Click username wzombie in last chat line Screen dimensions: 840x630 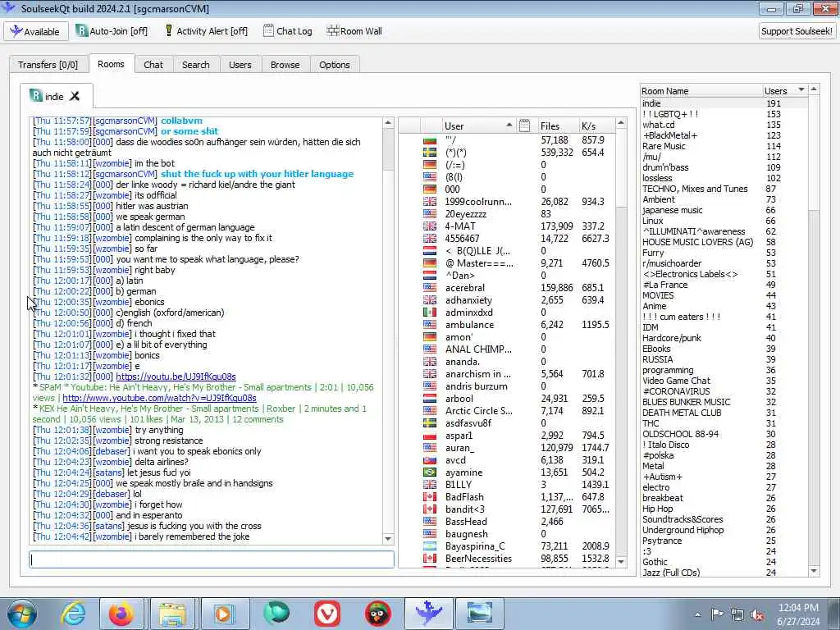(x=112, y=536)
